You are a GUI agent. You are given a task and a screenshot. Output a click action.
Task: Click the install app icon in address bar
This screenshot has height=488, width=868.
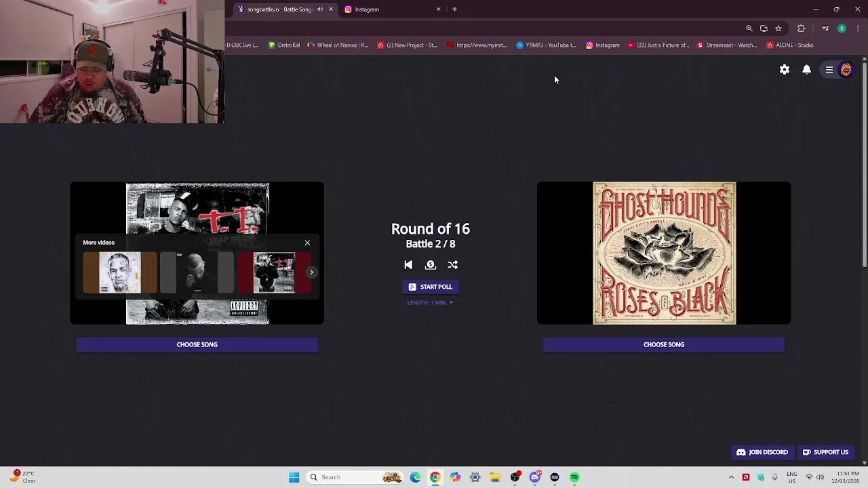764,28
